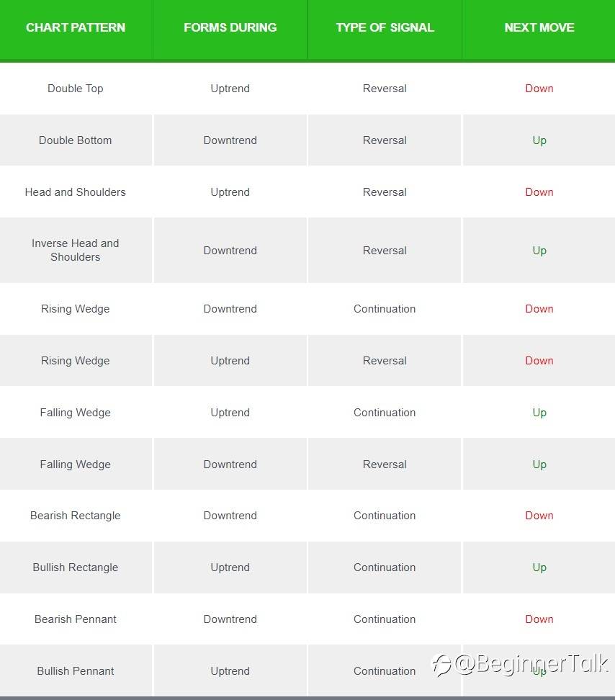Click the CHART PATTERN column header
615x700 pixels.
76,27
